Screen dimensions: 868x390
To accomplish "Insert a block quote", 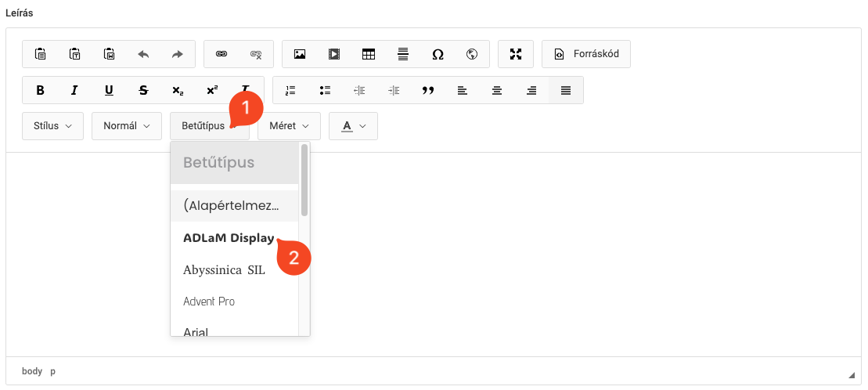I will point(427,90).
